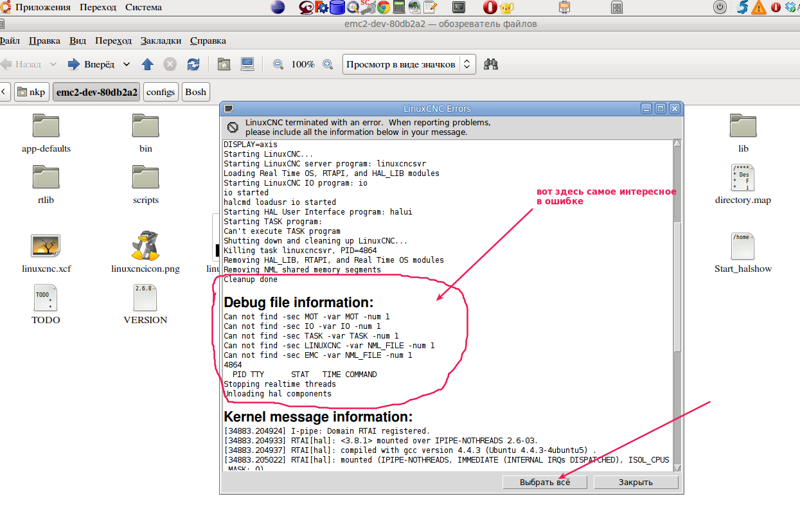Open the Вид menu
The height and width of the screenshot is (532, 800).
(x=78, y=40)
